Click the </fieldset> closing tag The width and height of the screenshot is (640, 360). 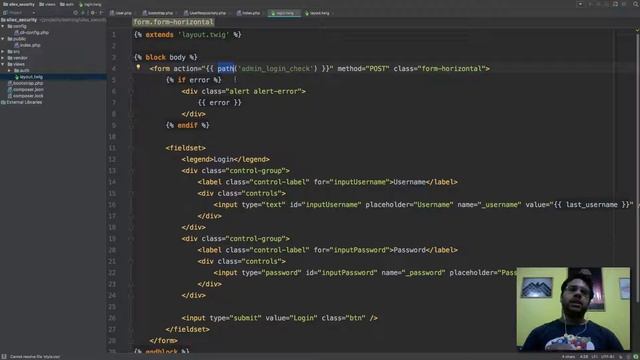pos(188,329)
